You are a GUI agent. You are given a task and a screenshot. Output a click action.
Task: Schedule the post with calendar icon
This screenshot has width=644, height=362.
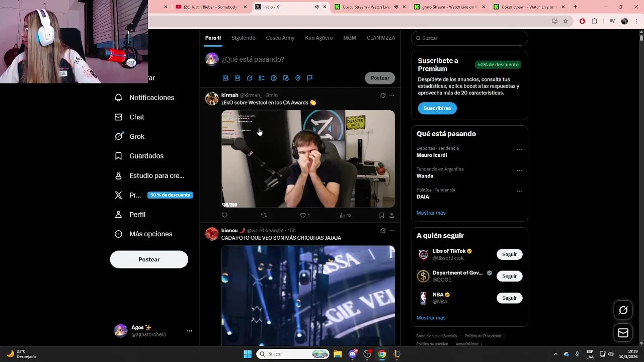(x=286, y=78)
